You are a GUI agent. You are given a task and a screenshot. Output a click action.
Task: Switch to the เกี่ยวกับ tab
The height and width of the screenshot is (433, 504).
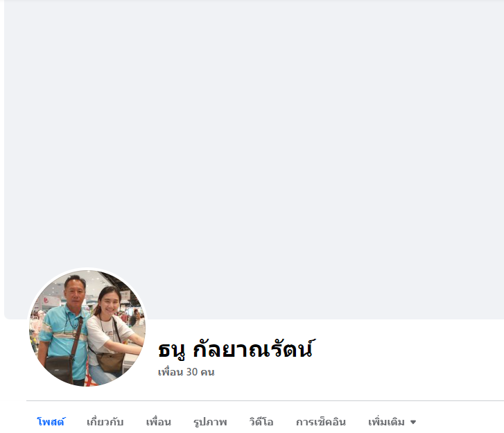click(x=105, y=421)
